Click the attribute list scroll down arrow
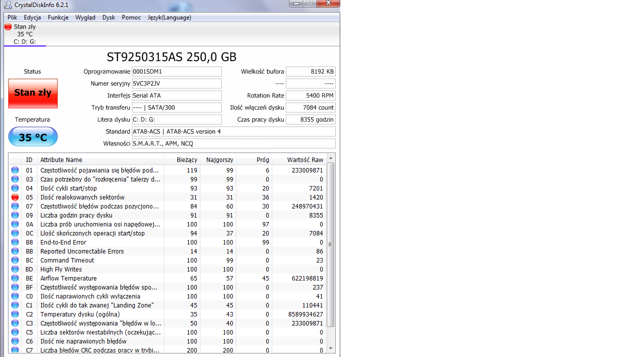This screenshot has width=644, height=357. click(x=331, y=348)
